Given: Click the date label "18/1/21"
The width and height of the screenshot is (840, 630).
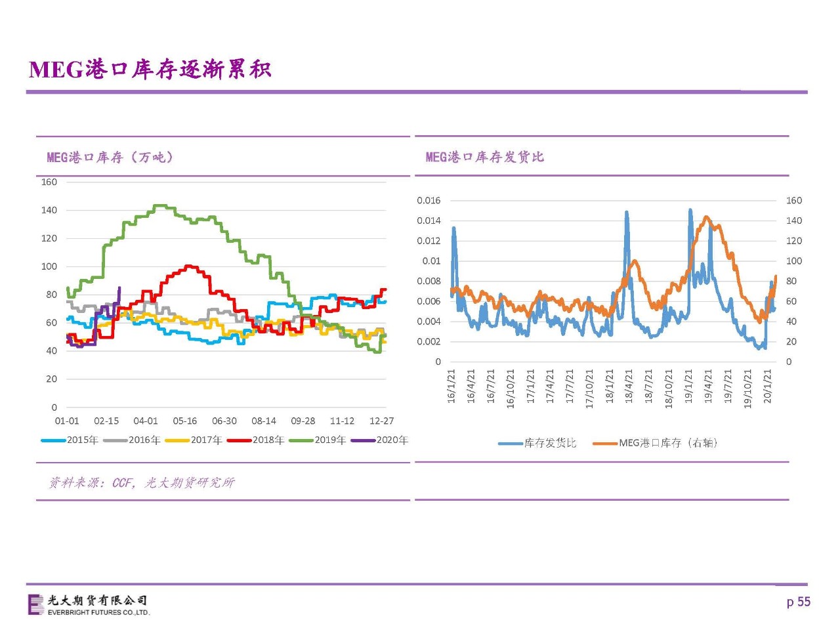Looking at the screenshot, I should tap(610, 386).
